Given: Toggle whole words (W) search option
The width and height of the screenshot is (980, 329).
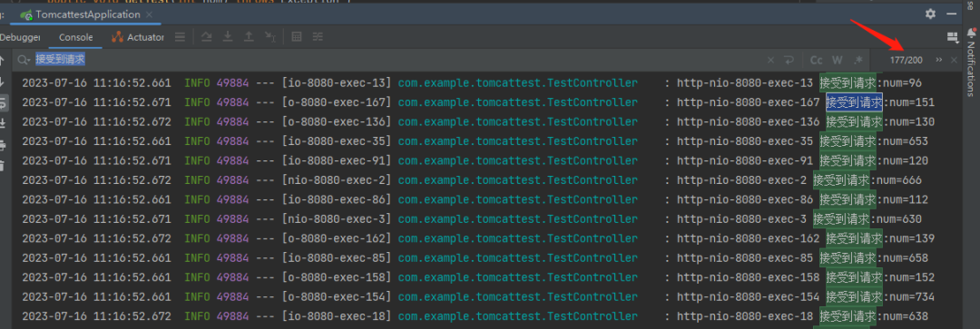Looking at the screenshot, I should pyautogui.click(x=838, y=60).
